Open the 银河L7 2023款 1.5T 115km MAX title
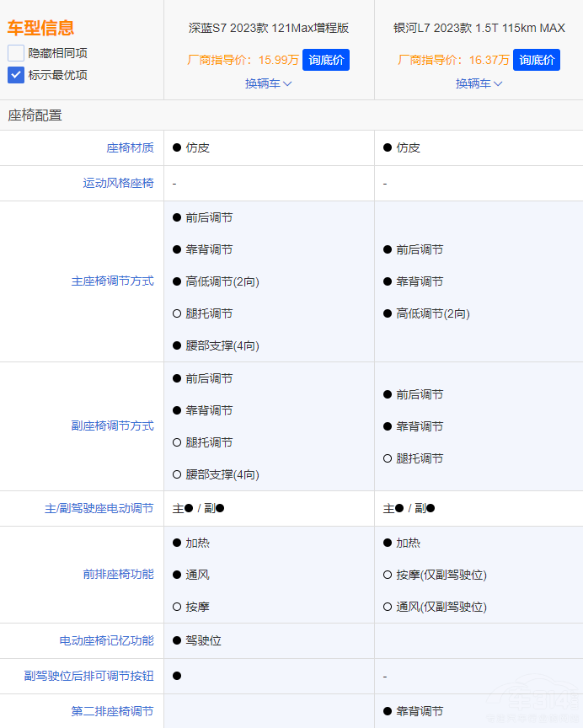This screenshot has height=728, width=583. pos(479,28)
